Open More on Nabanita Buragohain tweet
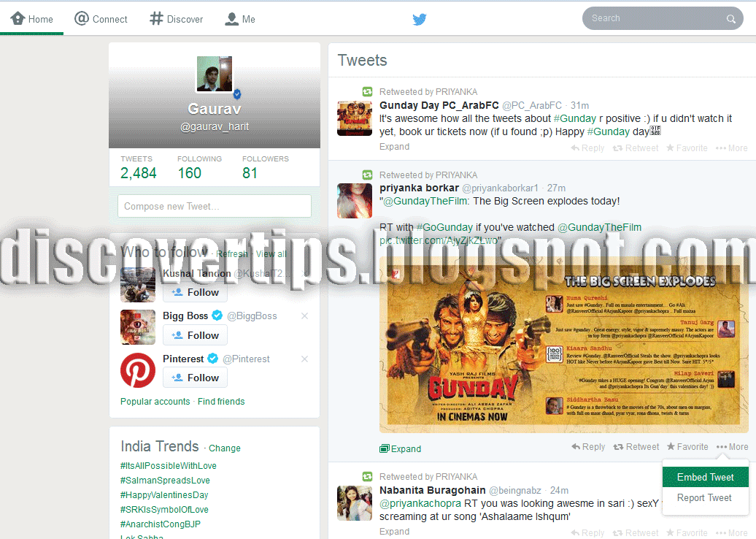Screen dimensions: 756x539 pyautogui.click(x=731, y=532)
